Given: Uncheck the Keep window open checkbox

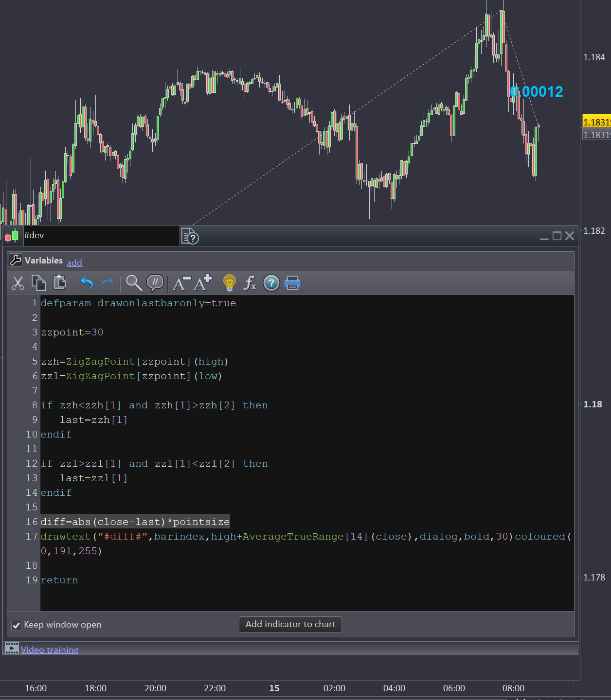Looking at the screenshot, I should click(16, 625).
